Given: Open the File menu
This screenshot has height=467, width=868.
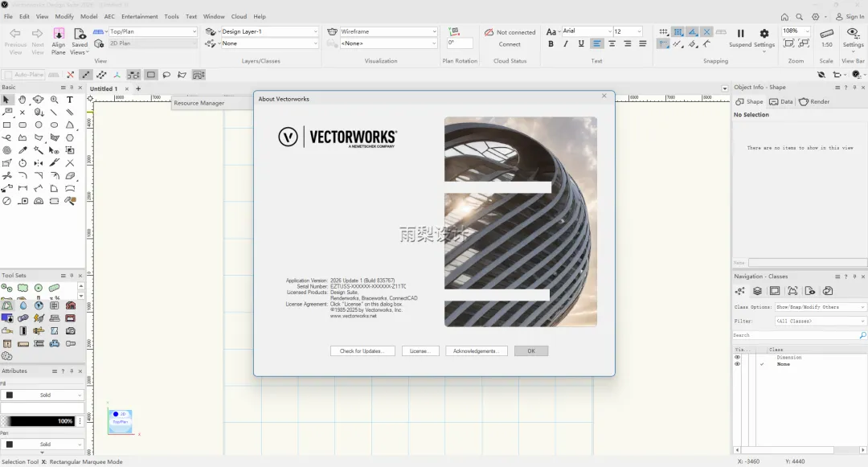Looking at the screenshot, I should (8, 17).
